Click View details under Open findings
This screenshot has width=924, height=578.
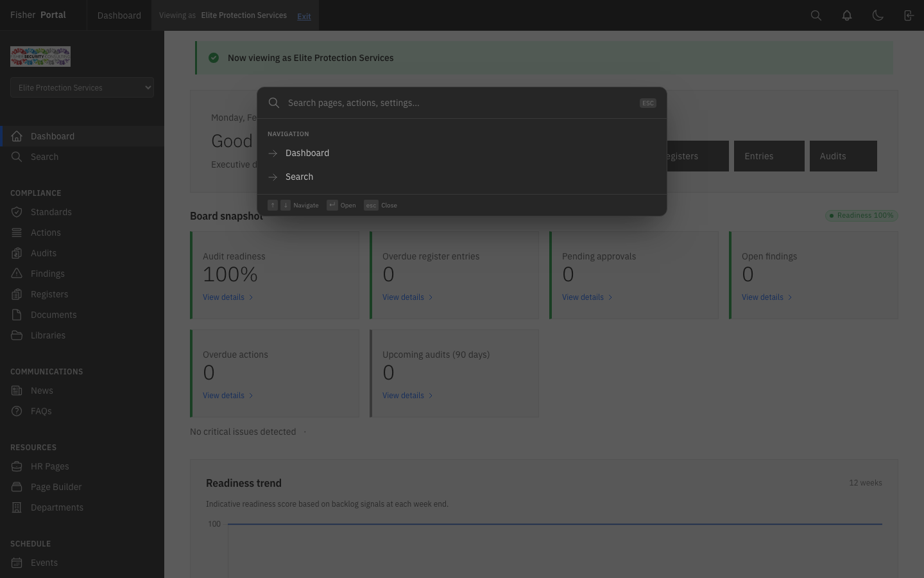click(767, 297)
